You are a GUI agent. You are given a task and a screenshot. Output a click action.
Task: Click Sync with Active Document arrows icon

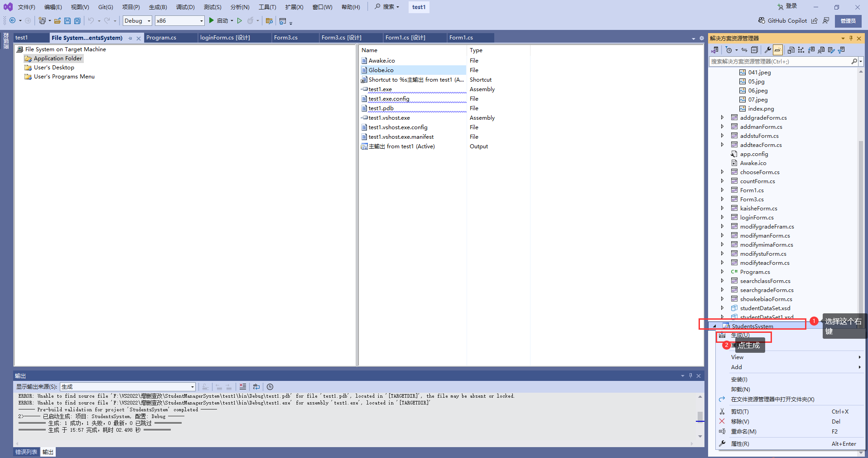[744, 50]
